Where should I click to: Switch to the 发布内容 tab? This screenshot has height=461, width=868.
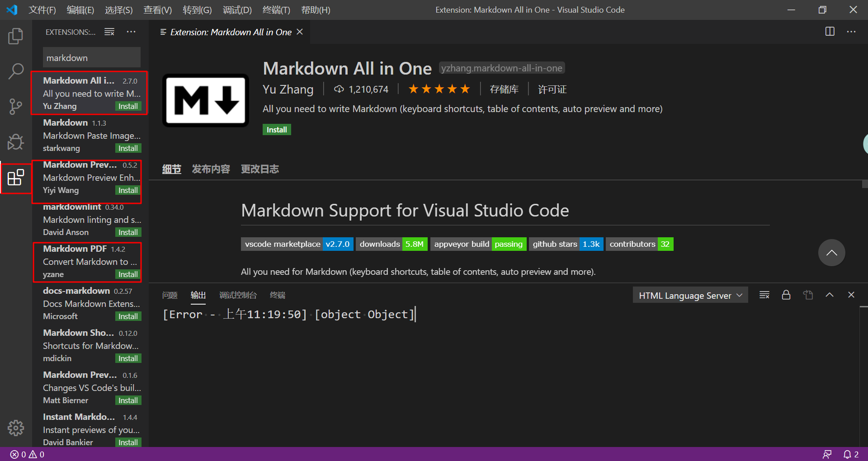tap(211, 169)
